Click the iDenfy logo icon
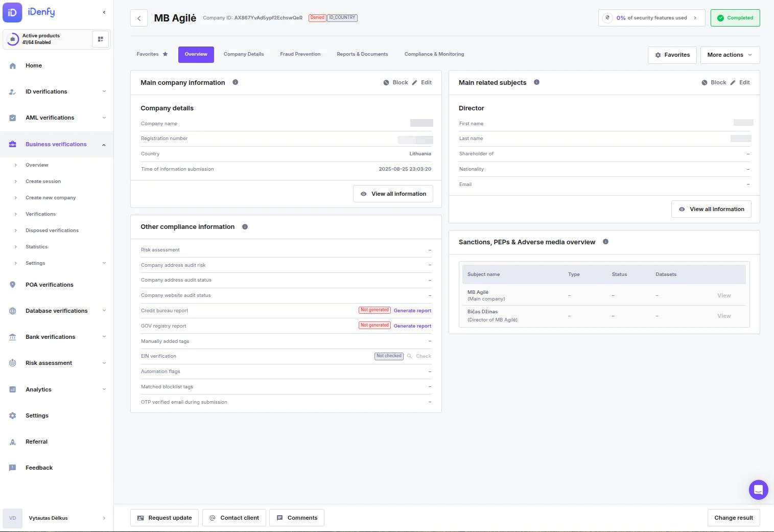The image size is (774, 532). [x=12, y=12]
